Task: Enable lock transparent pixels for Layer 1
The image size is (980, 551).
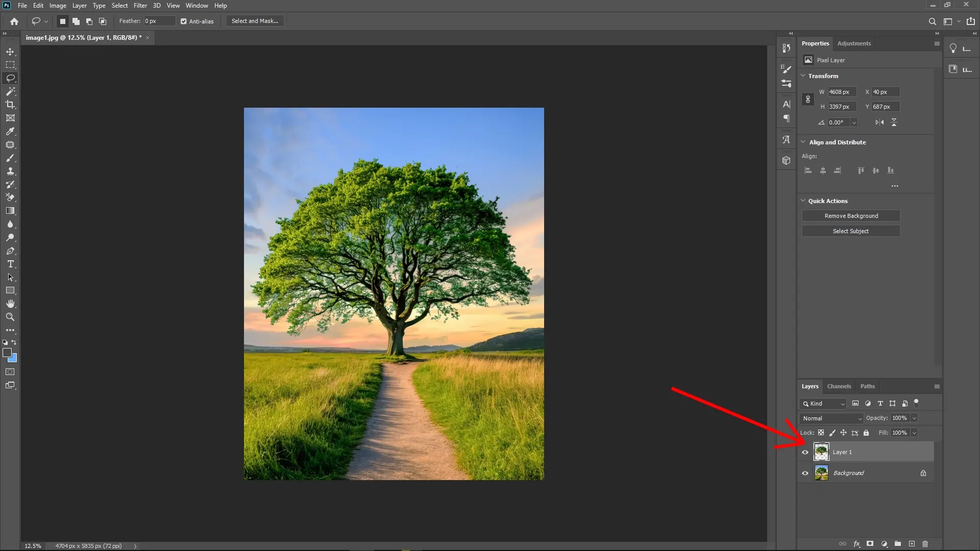Action: click(821, 433)
